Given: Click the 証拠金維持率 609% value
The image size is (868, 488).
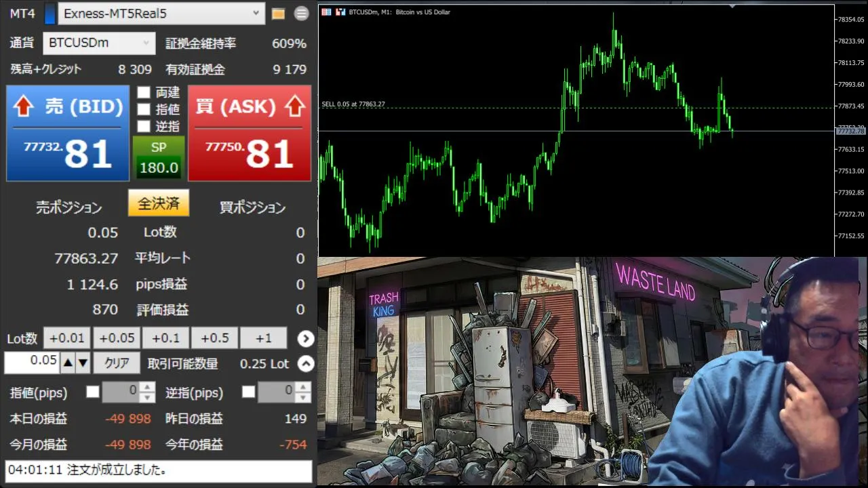Looking at the screenshot, I should (289, 44).
